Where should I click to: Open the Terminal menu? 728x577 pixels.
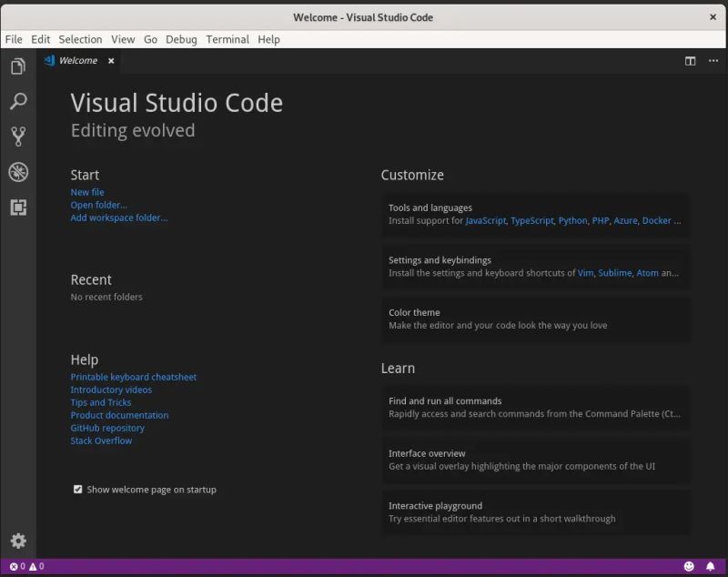click(227, 39)
